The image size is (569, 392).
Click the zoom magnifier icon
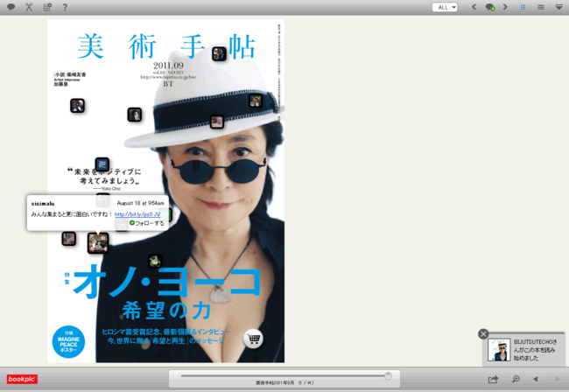click(x=516, y=379)
